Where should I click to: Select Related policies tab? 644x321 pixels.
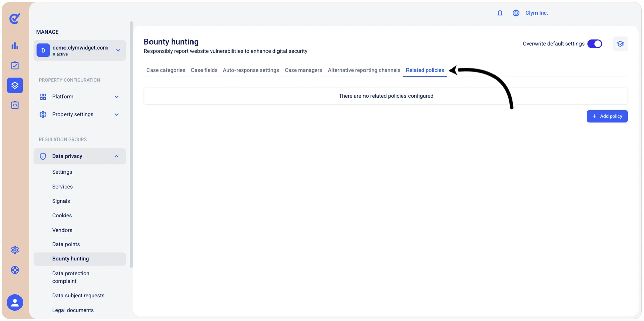425,70
